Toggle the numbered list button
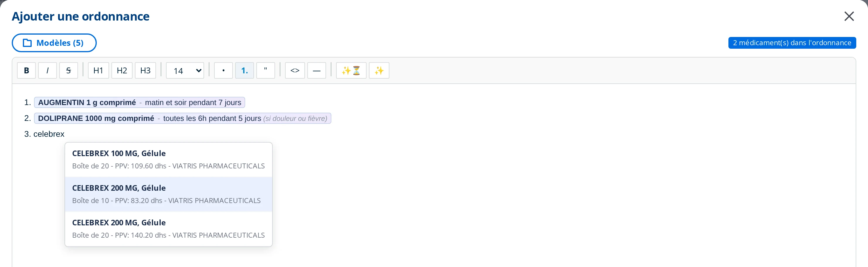The image size is (868, 267). point(244,70)
